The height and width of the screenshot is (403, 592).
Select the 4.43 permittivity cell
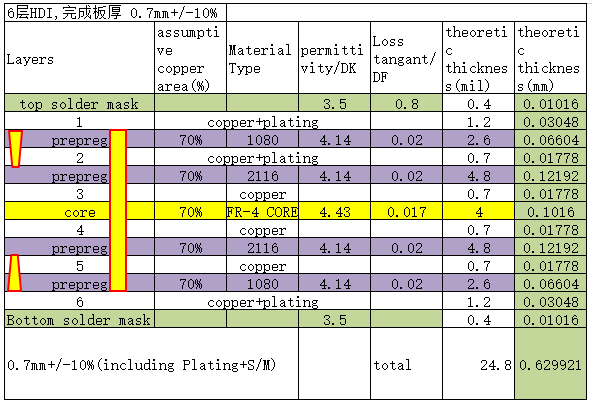[334, 211]
